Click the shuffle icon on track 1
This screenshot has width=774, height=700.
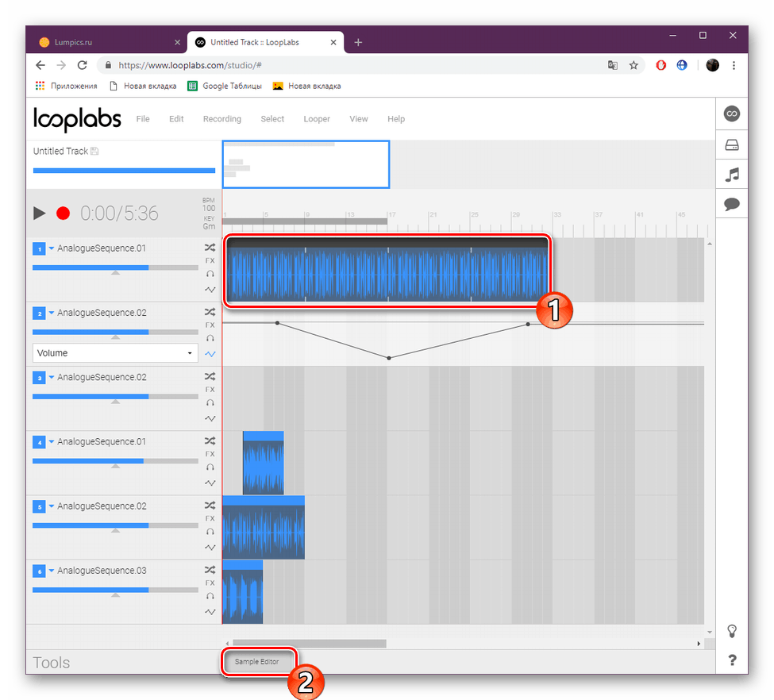[x=210, y=248]
